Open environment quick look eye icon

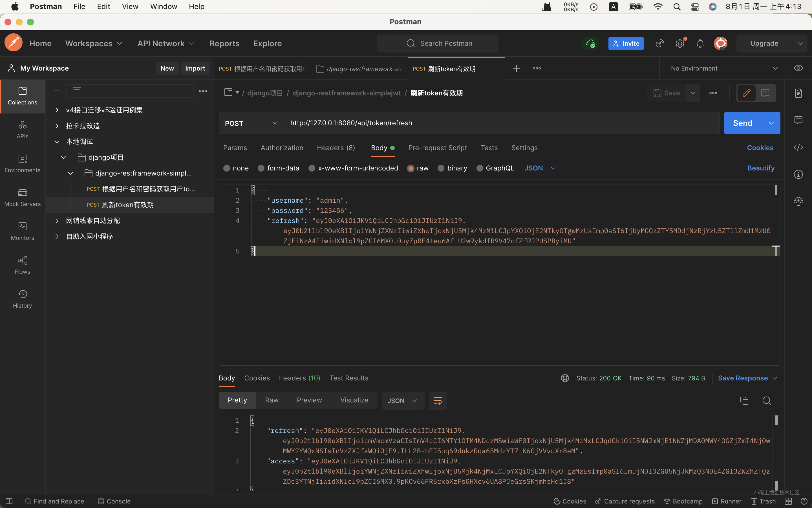pyautogui.click(x=798, y=68)
